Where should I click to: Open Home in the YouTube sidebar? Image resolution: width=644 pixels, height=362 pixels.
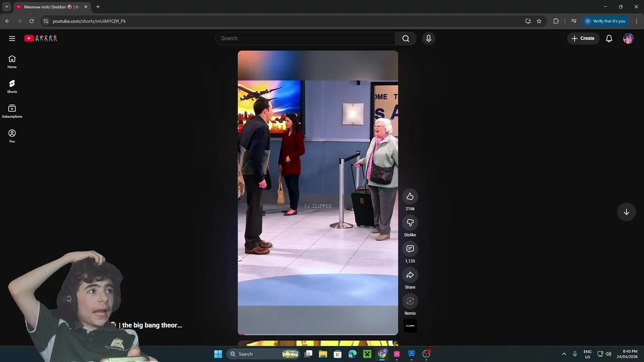(12, 62)
